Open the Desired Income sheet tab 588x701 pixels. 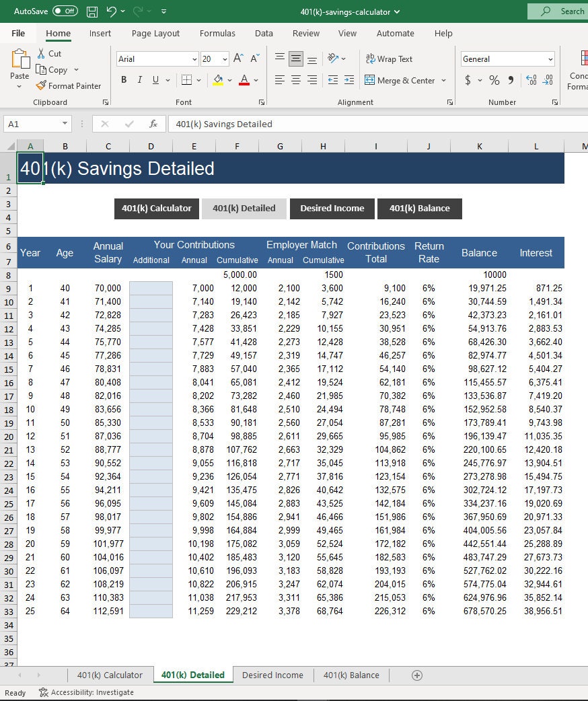272,675
